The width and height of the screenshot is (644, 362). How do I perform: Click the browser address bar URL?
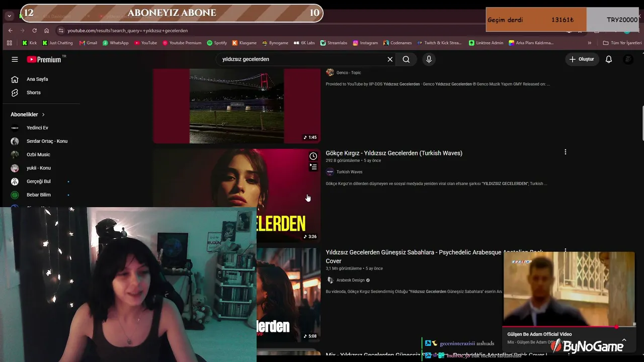(128, 31)
